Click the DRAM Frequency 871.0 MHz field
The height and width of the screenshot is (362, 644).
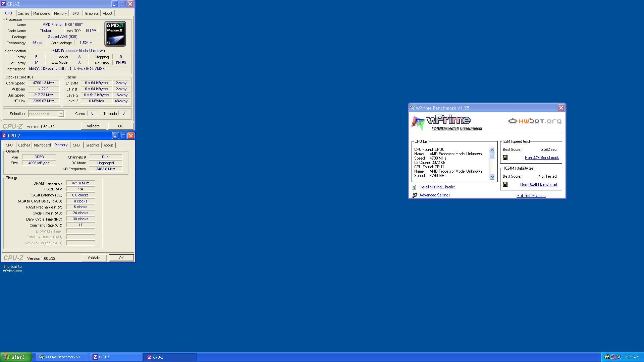point(80,183)
